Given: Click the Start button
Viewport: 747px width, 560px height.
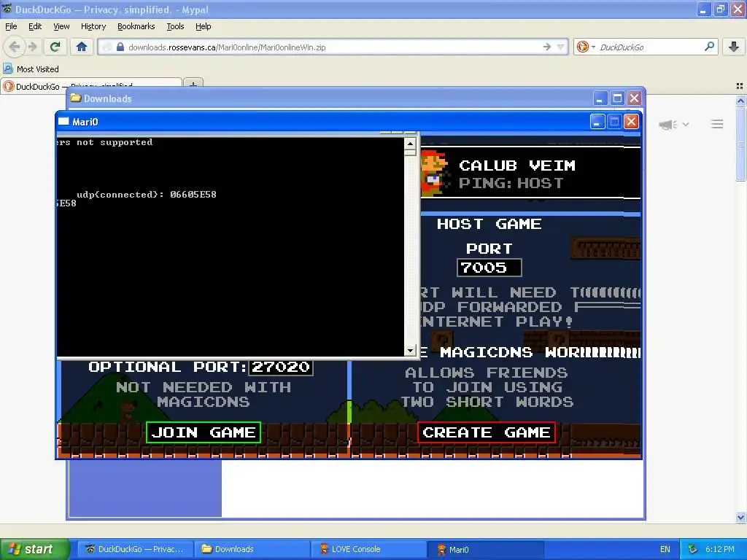Looking at the screenshot, I should [34, 549].
